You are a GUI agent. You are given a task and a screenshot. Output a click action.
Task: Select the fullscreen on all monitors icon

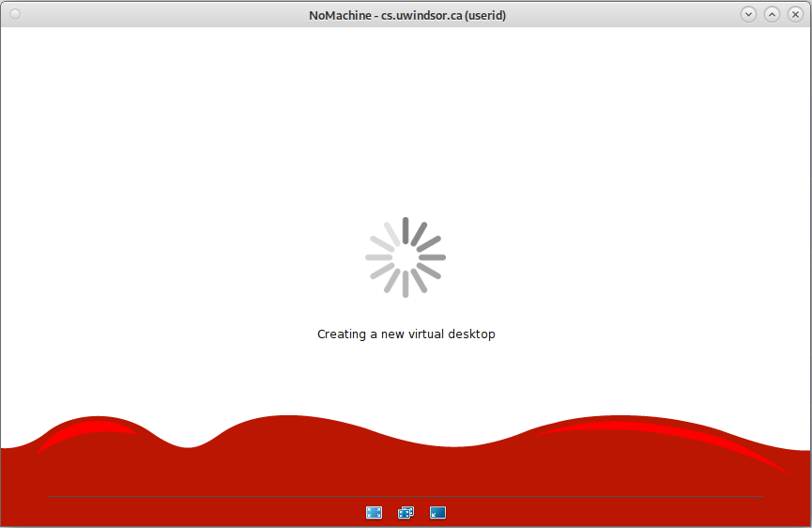click(406, 512)
